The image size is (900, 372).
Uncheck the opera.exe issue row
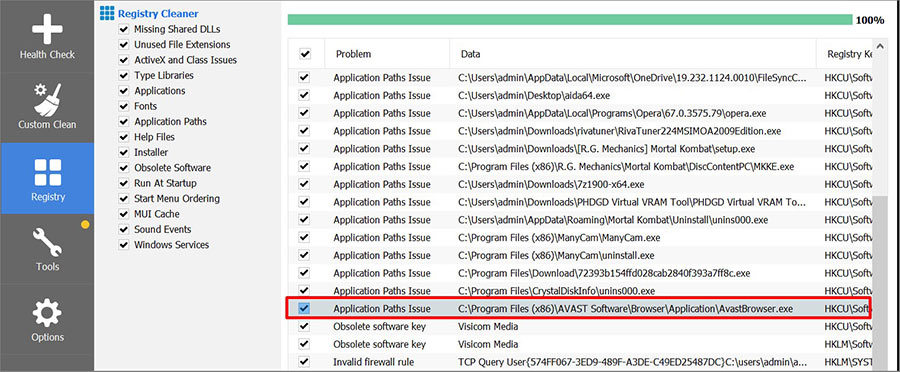coord(304,113)
